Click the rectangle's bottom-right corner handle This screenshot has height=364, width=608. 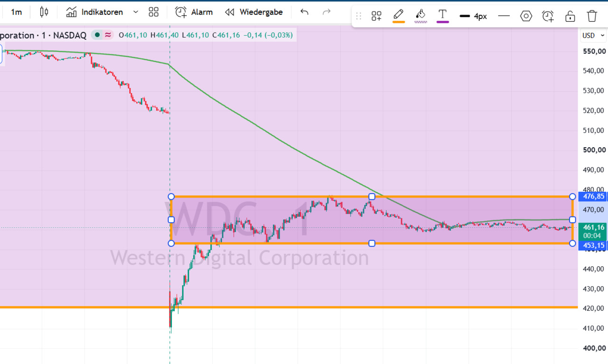572,243
